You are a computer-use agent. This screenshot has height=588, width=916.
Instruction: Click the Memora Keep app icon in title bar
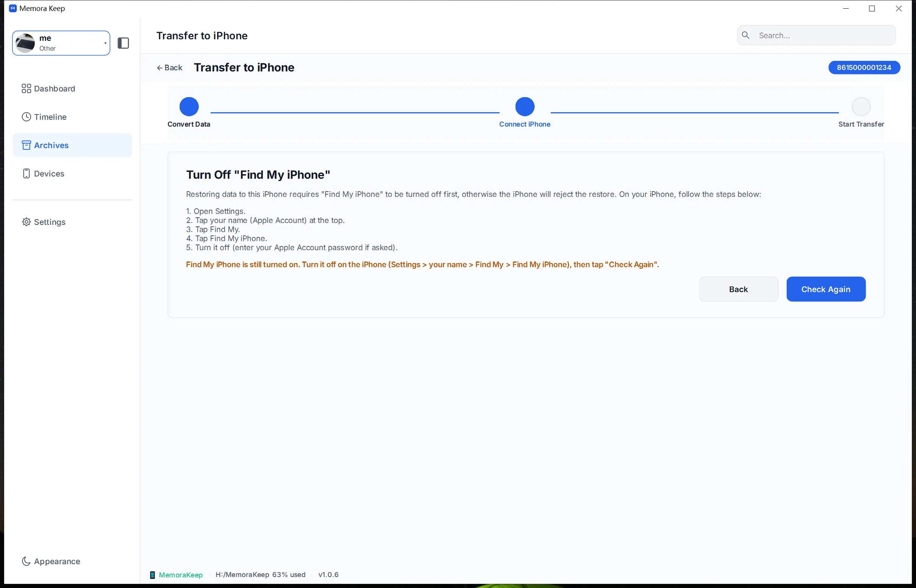(x=12, y=8)
